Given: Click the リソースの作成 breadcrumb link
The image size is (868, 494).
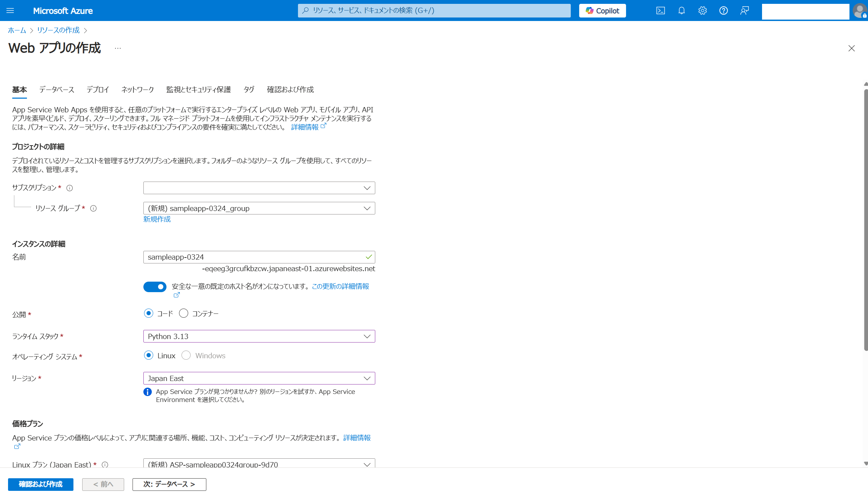Looking at the screenshot, I should (58, 30).
